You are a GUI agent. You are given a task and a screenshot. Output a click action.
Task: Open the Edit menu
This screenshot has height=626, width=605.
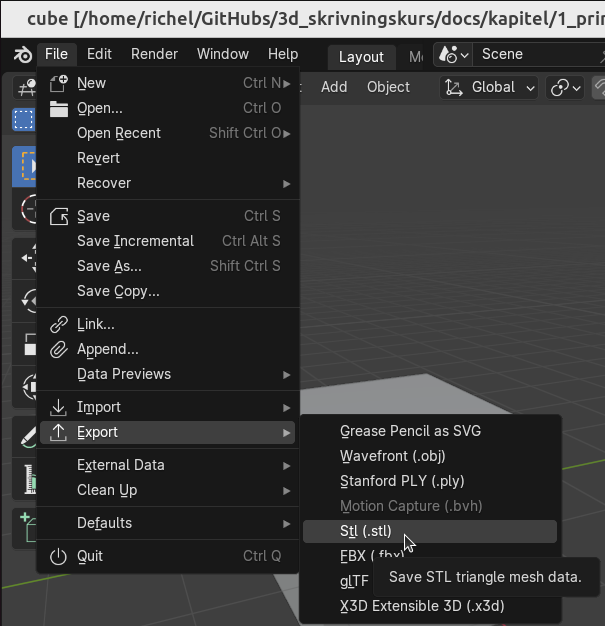click(99, 54)
